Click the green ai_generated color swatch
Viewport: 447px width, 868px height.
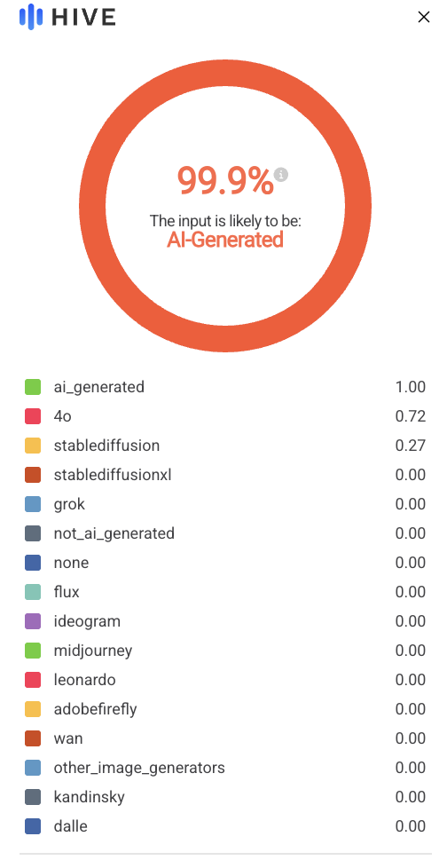point(33,387)
